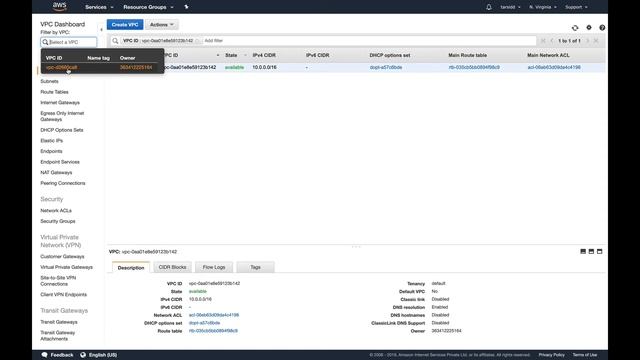Open Elastic IPs in the sidebar

click(x=51, y=140)
